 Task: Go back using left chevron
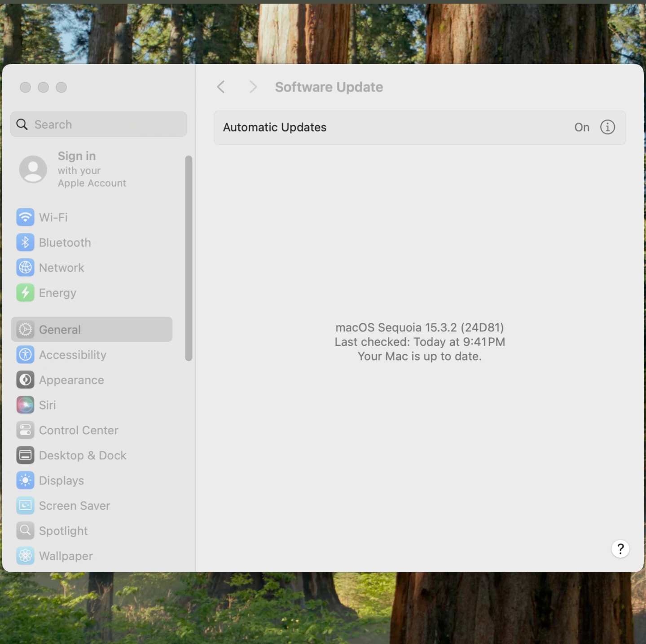[221, 87]
